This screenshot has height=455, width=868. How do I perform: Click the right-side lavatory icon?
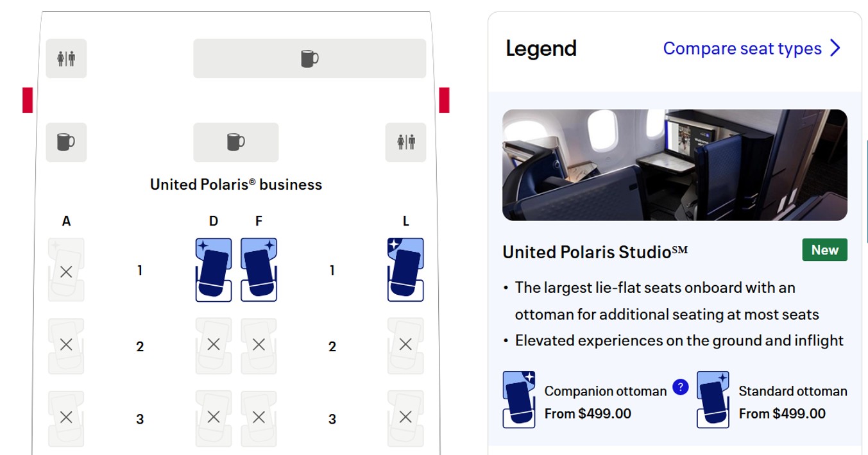[x=405, y=142]
